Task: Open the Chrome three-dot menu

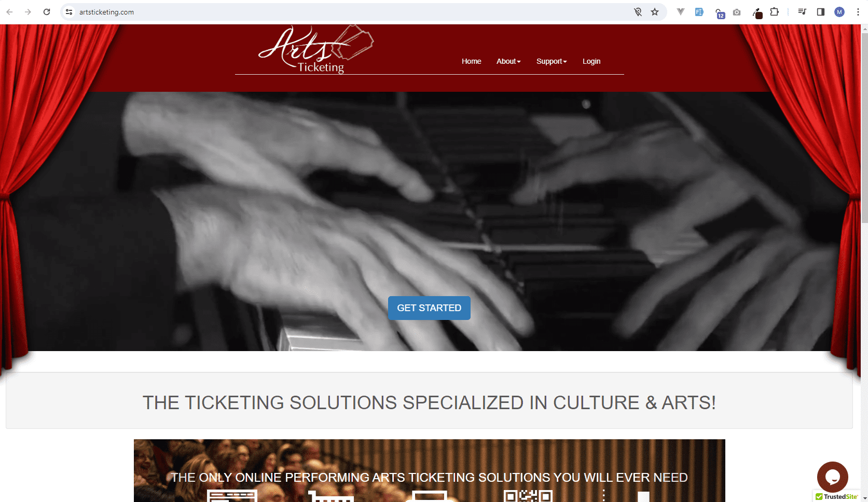Action: click(858, 12)
